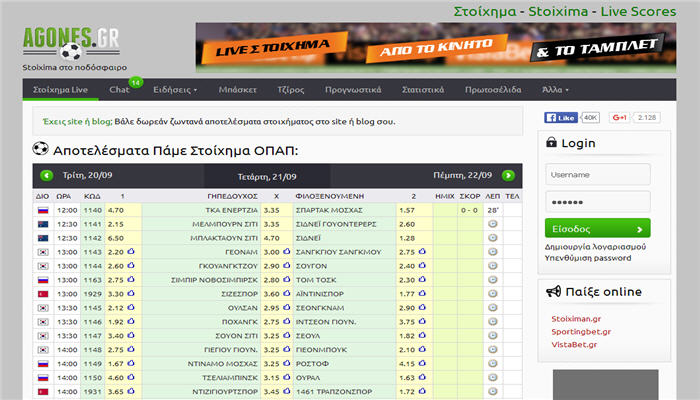Select the Τετάρτη, 21/09 date tab
700x400 pixels.
pos(267,176)
